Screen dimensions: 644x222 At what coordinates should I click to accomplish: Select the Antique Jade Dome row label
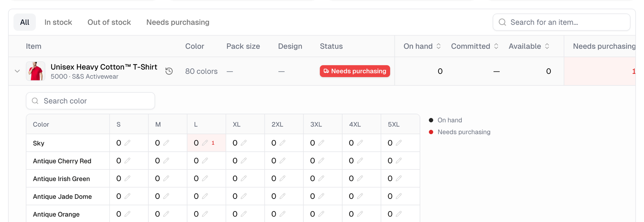click(62, 196)
